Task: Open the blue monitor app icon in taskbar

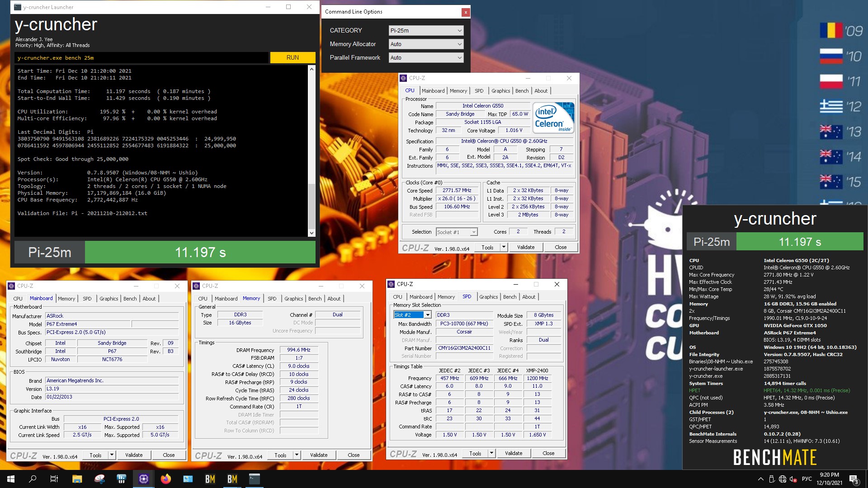Action: [188, 479]
